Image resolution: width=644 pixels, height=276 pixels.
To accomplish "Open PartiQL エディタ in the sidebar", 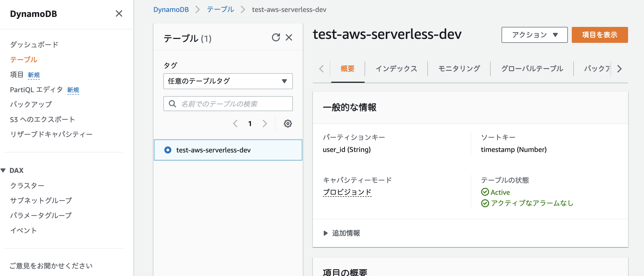I will click(x=36, y=89).
